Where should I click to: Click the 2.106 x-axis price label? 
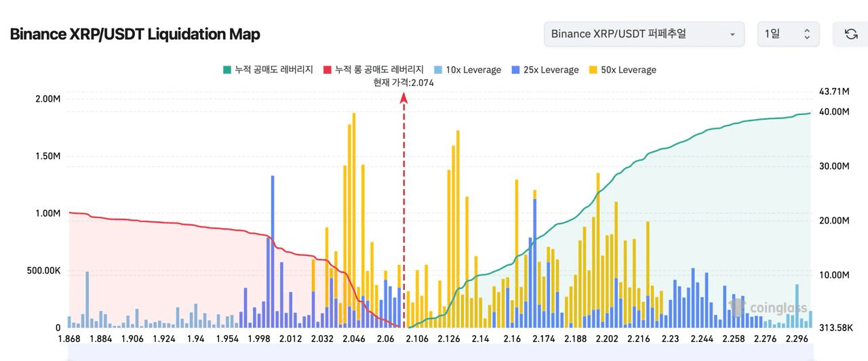(x=417, y=339)
